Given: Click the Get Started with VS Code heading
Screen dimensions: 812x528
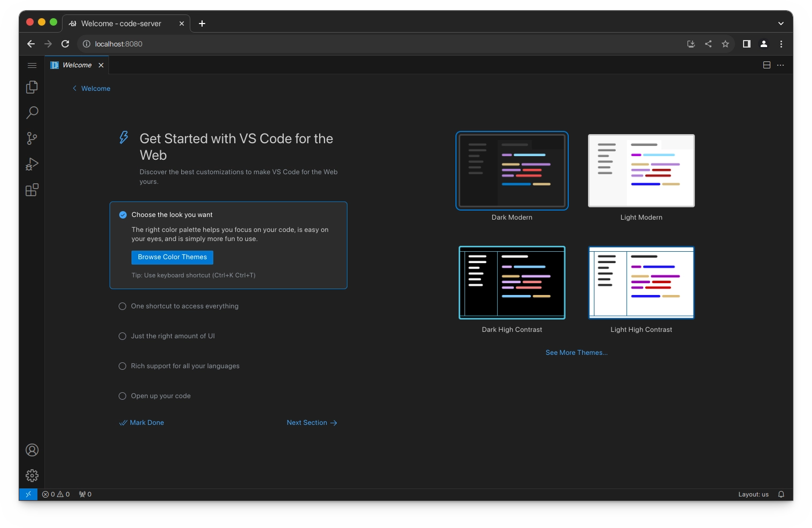Looking at the screenshot, I should coord(236,147).
